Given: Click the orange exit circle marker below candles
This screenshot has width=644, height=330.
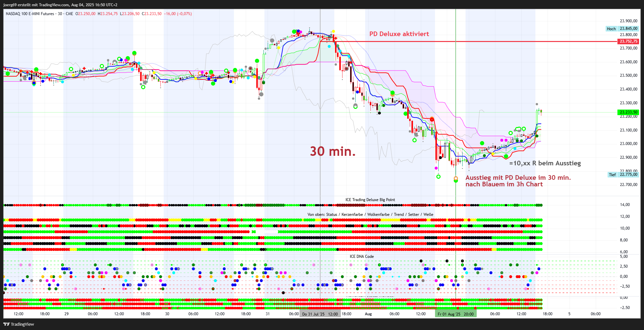Looking at the screenshot, I should [x=456, y=178].
